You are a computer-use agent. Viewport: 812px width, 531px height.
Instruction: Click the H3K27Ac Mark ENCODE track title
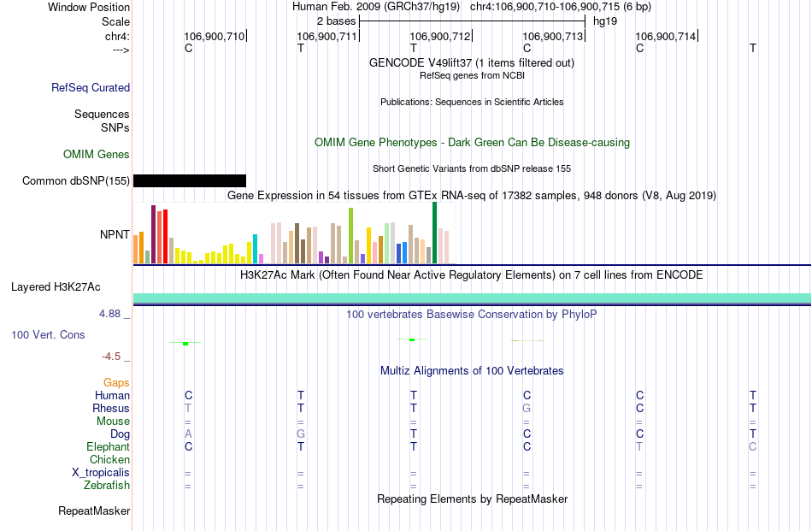click(472, 274)
